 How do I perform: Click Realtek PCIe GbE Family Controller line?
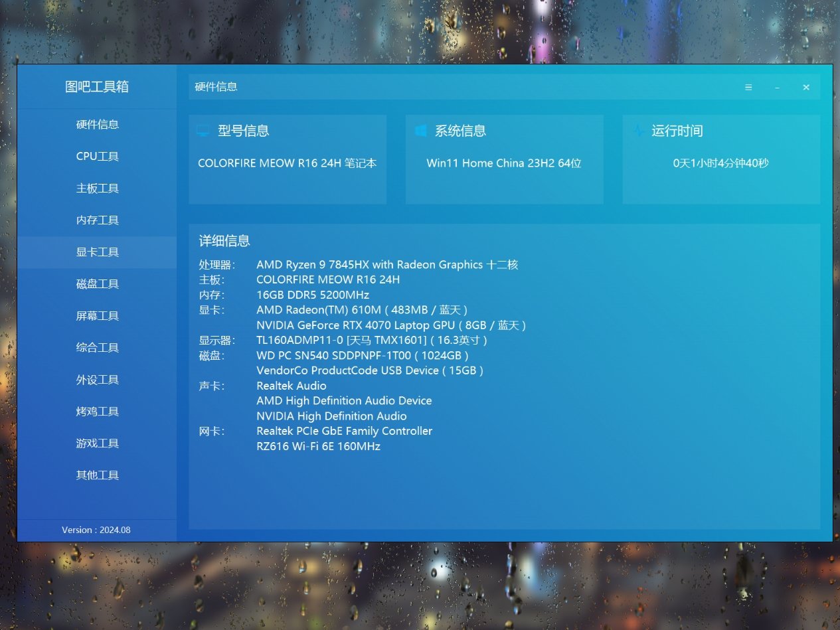344,431
